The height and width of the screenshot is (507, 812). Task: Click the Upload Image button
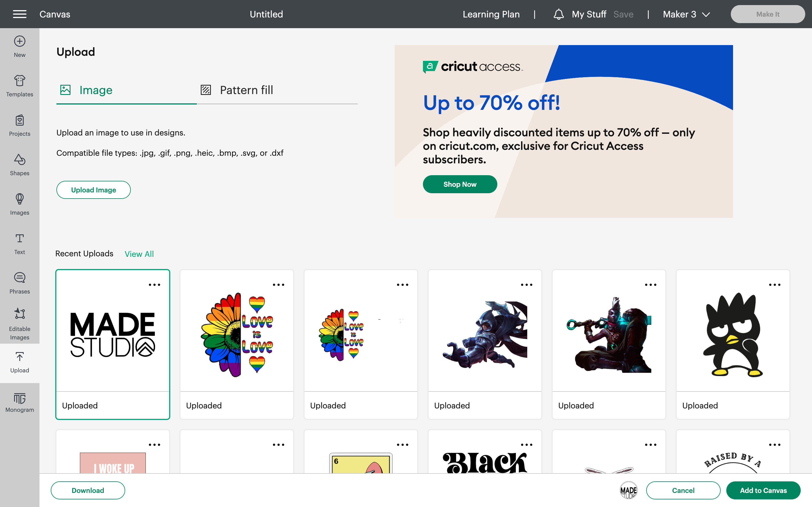click(93, 190)
